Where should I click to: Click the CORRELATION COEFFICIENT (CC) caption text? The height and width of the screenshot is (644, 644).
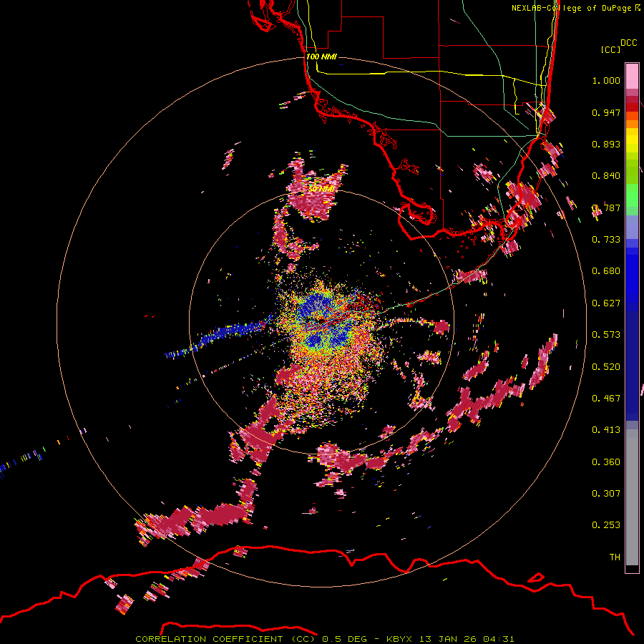click(225, 639)
